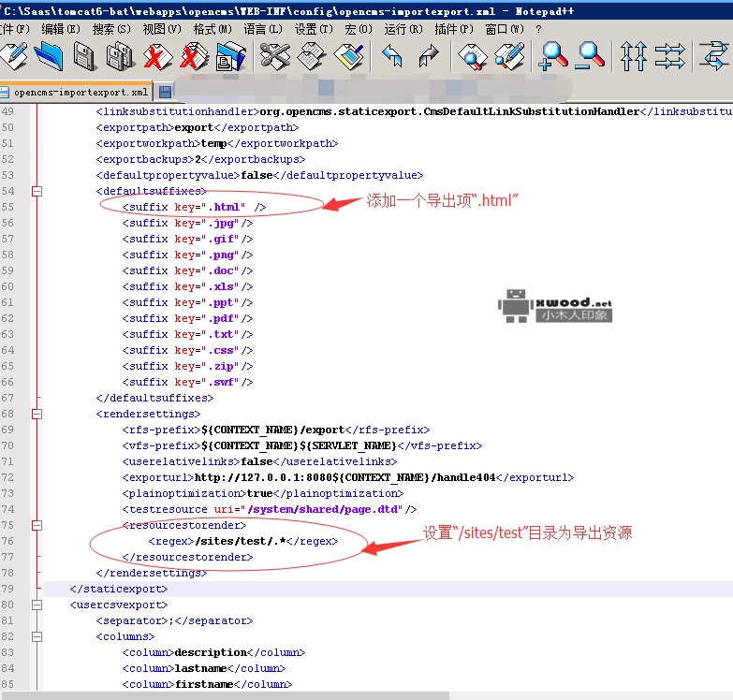Viewport: 733px width, 700px height.
Task: Click the Open file folder icon
Action: pyautogui.click(x=49, y=56)
